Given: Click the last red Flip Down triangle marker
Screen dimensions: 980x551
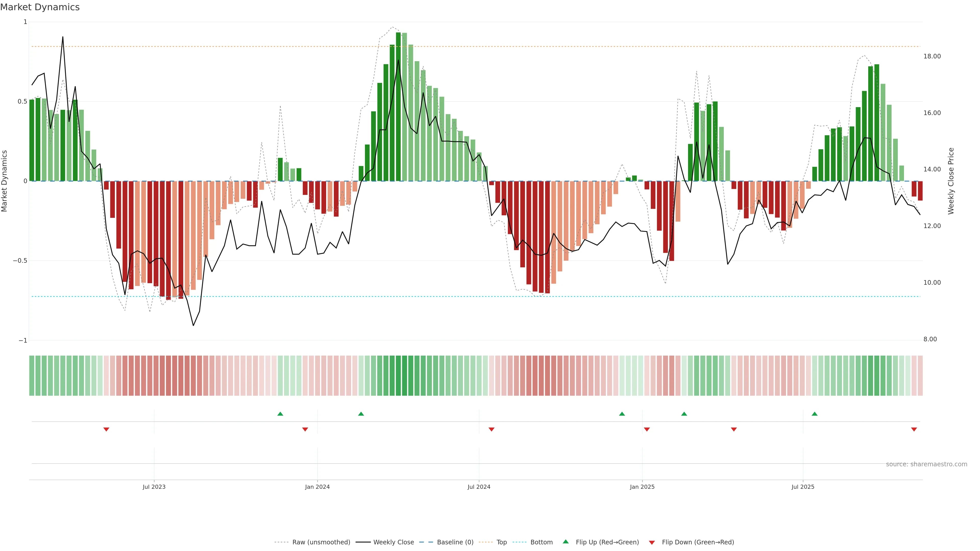Looking at the screenshot, I should click(914, 429).
